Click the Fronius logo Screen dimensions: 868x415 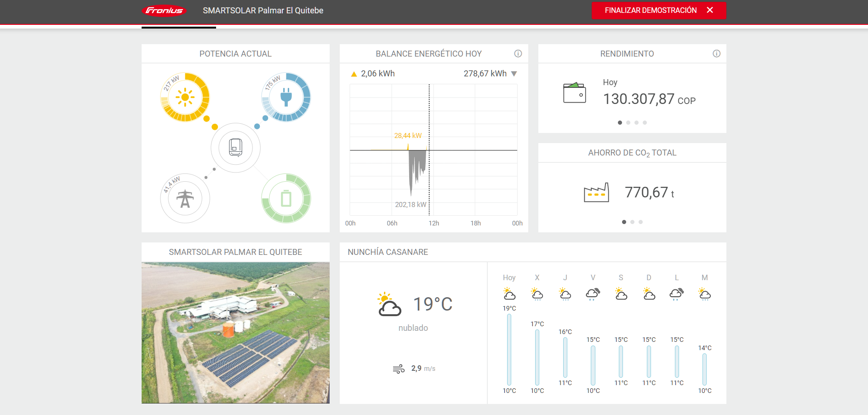point(164,11)
